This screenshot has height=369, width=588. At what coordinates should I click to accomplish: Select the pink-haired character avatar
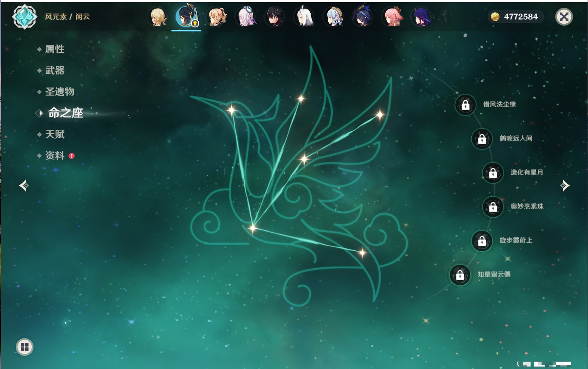(393, 17)
